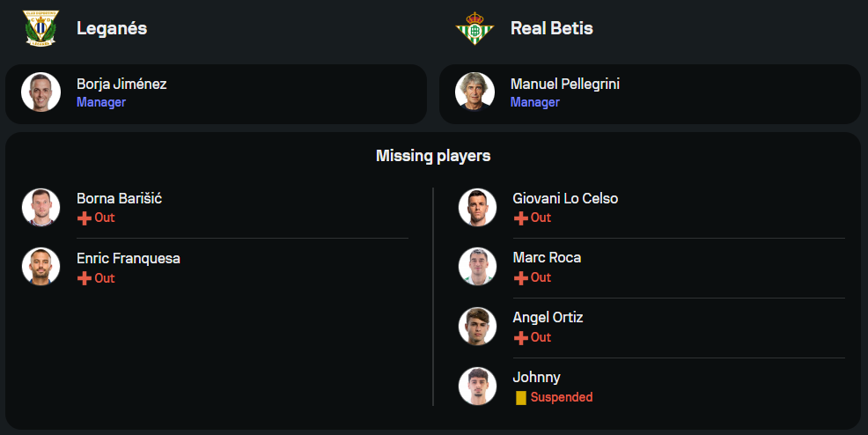Image resolution: width=868 pixels, height=435 pixels.
Task: Click the Real Betis club crest icon
Action: pos(474,28)
